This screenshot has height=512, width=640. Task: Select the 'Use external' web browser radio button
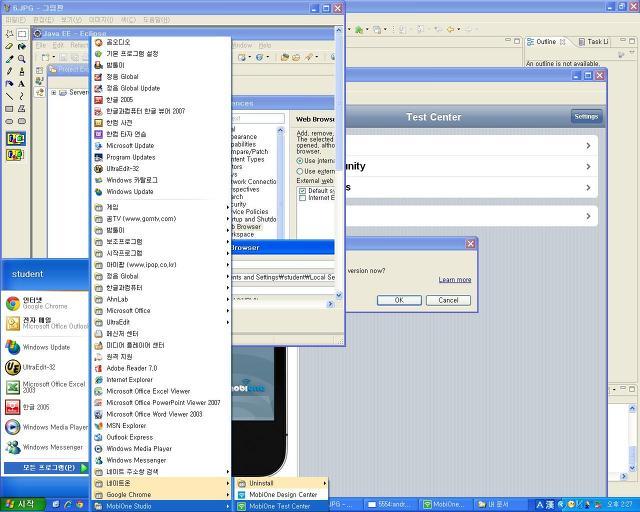(300, 171)
